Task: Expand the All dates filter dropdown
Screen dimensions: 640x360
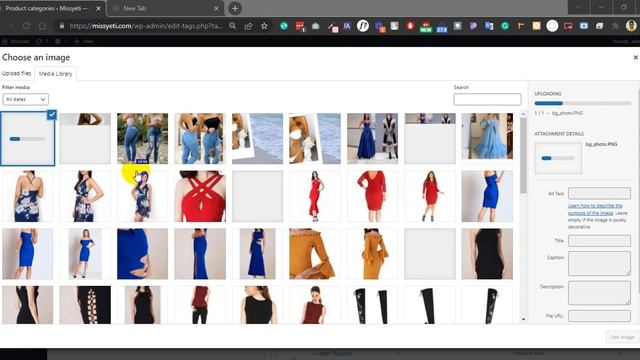Action: point(25,99)
